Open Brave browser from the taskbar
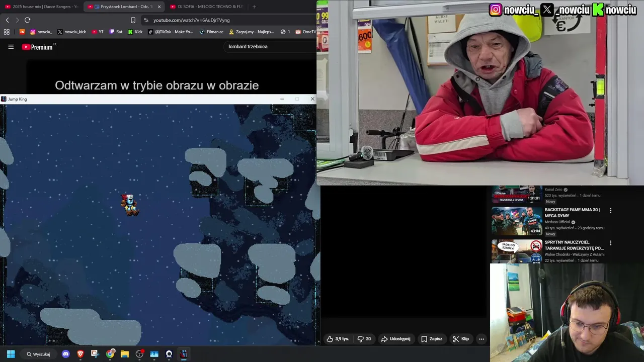 pos(80,354)
